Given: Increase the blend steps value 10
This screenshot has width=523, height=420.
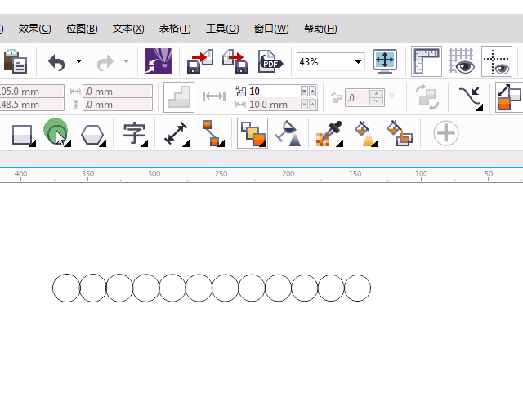Looking at the screenshot, I should tap(312, 91).
